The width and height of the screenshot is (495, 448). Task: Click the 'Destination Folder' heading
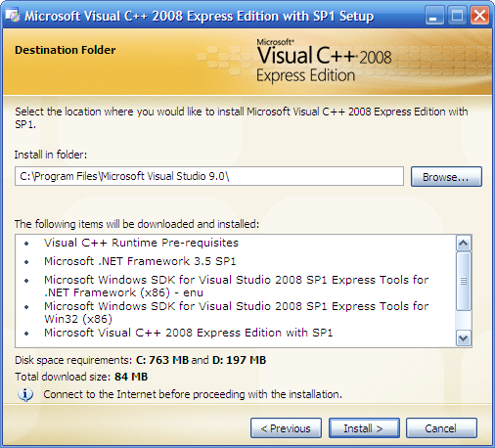tap(66, 50)
